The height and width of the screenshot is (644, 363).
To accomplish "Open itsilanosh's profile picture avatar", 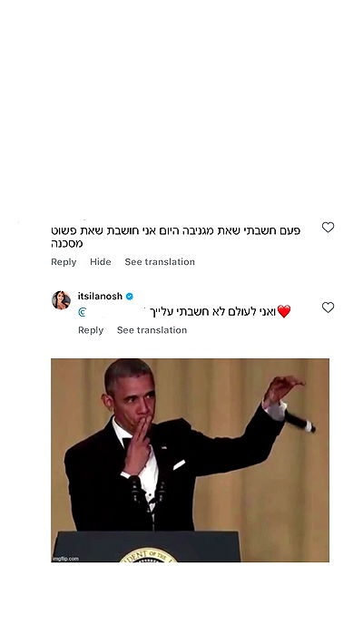I will [61, 300].
